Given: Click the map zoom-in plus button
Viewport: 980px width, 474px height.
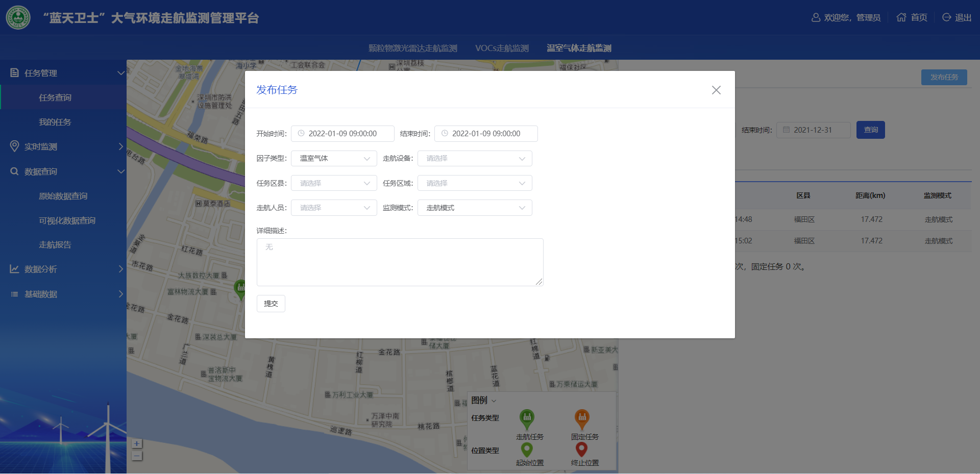Looking at the screenshot, I should pos(137,444).
